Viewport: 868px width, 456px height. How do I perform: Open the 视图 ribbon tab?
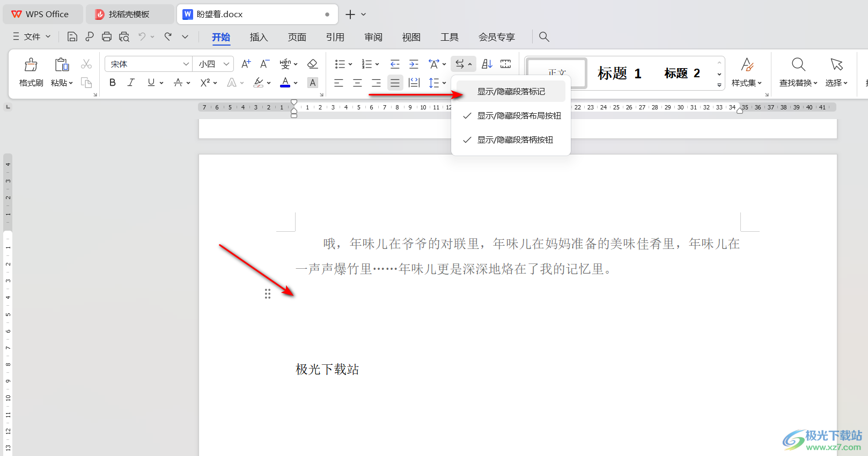coord(411,37)
